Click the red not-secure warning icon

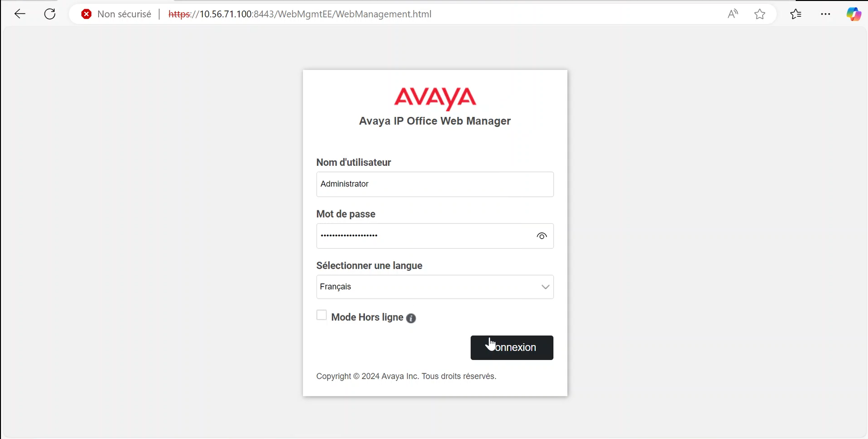pos(86,14)
